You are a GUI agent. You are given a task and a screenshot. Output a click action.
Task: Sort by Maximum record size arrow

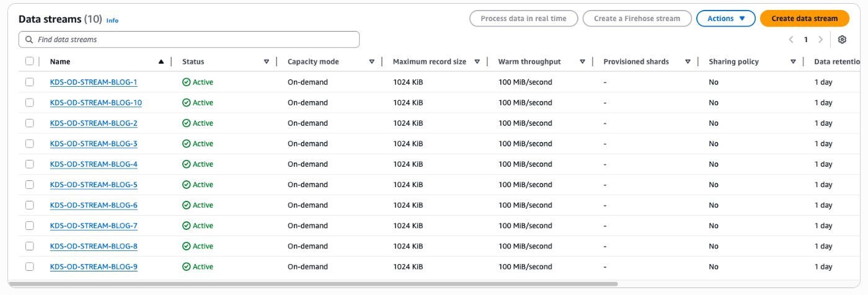[x=477, y=62]
